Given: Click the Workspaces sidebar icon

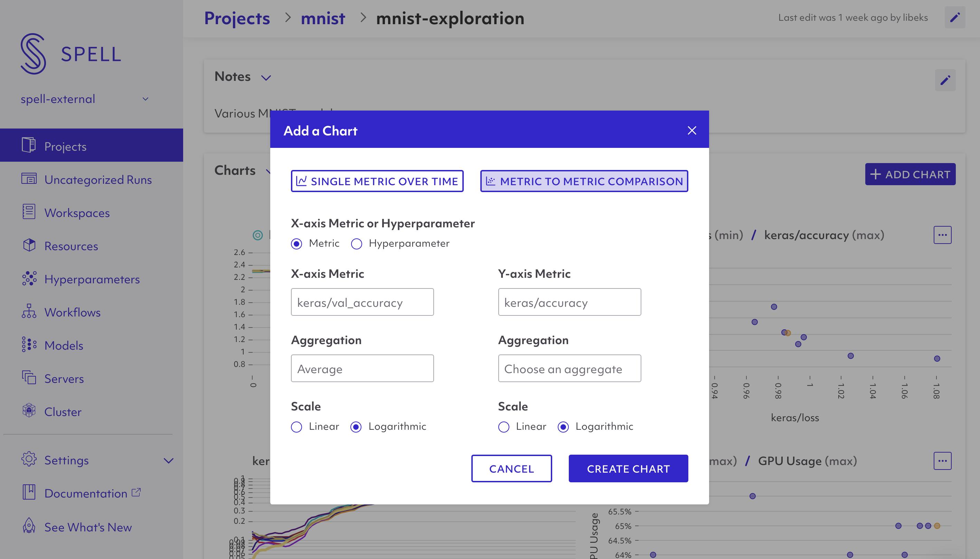Looking at the screenshot, I should [x=29, y=211].
